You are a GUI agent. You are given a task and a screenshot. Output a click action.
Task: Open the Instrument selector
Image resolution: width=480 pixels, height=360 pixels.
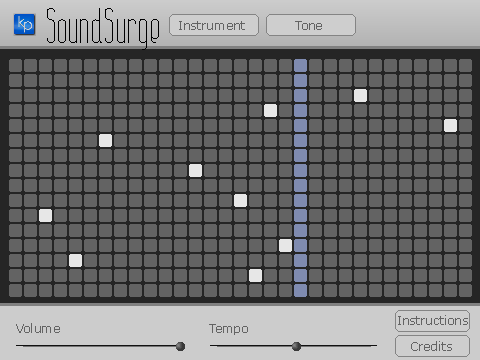(x=214, y=25)
